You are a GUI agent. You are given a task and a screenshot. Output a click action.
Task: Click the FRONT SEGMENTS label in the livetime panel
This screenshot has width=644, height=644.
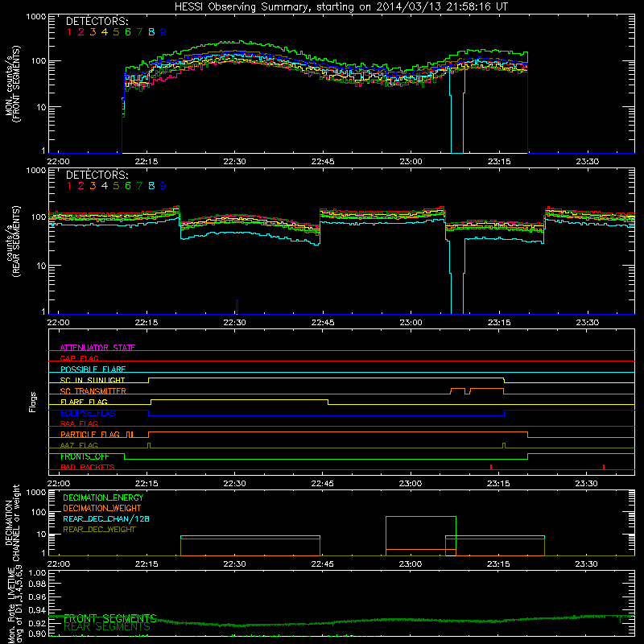point(110,618)
